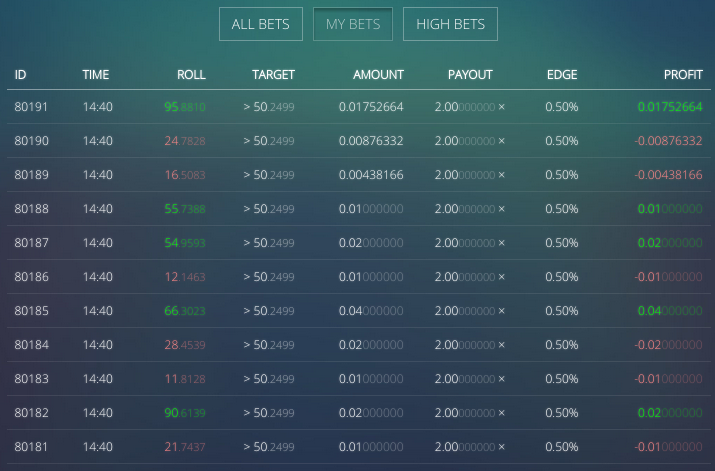Click roll value 21.7437
This screenshot has width=715, height=471.
click(185, 447)
